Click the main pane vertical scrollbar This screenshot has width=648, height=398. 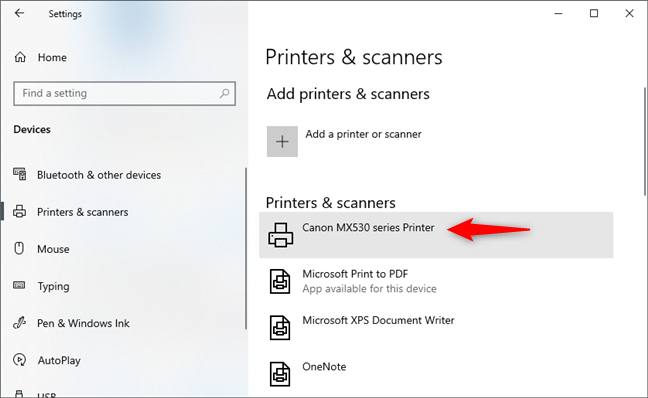645,141
